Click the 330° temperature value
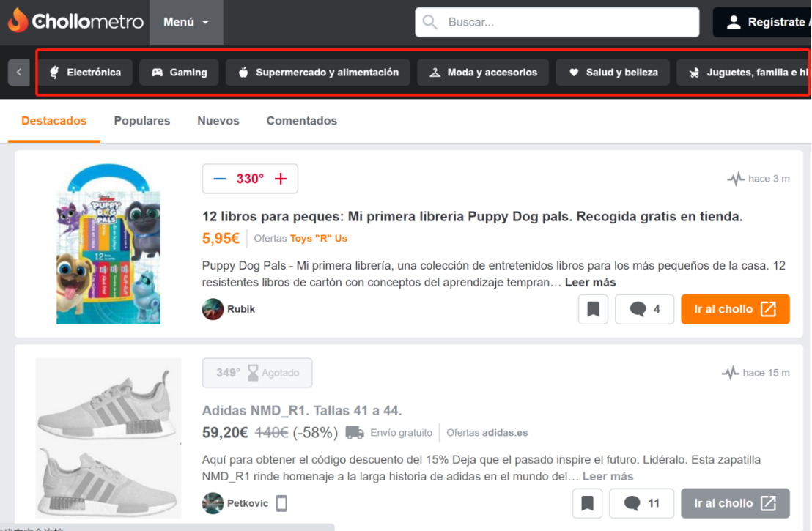This screenshot has height=531, width=812. tap(250, 179)
